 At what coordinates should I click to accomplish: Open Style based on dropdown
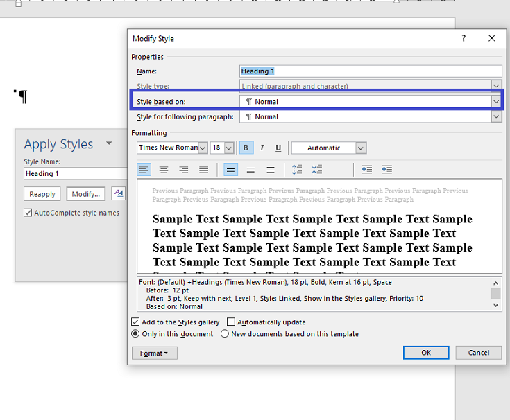(x=496, y=102)
